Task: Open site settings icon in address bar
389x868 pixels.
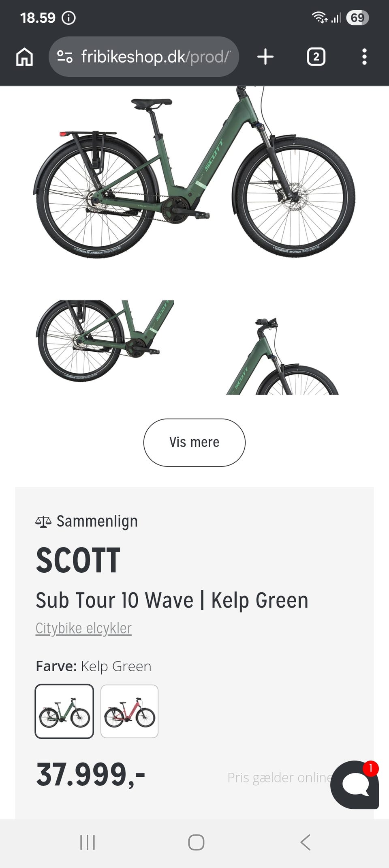Action: tap(65, 57)
